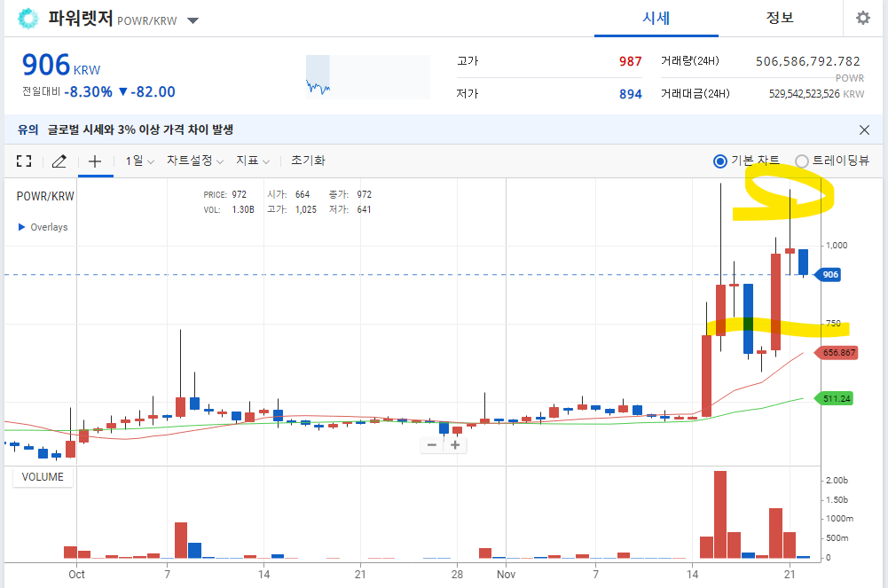Click the VOLUME panel label
This screenshot has height=588, width=888.
(43, 477)
